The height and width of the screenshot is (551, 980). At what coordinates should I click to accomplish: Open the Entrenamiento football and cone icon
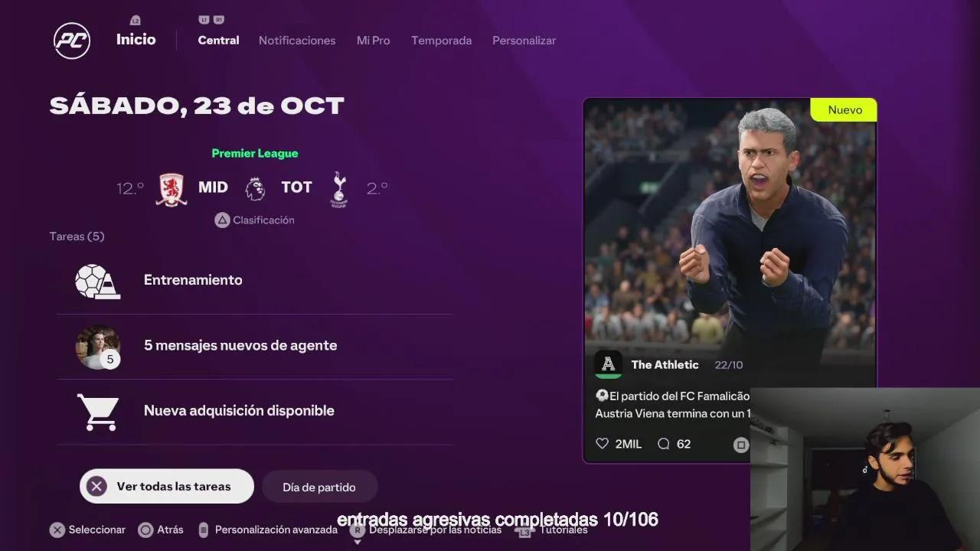click(x=97, y=281)
